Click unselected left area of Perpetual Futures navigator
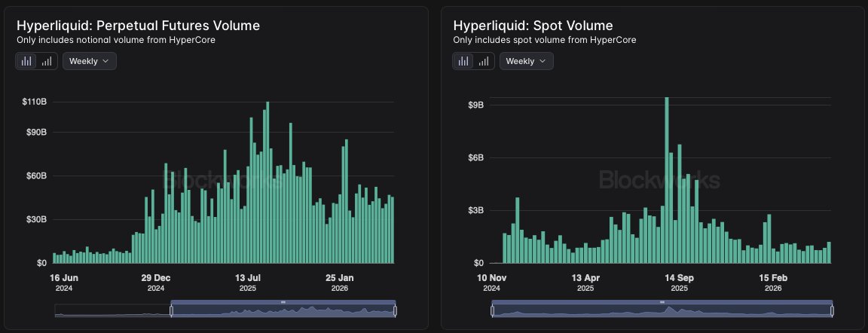The image size is (868, 333). [112, 311]
